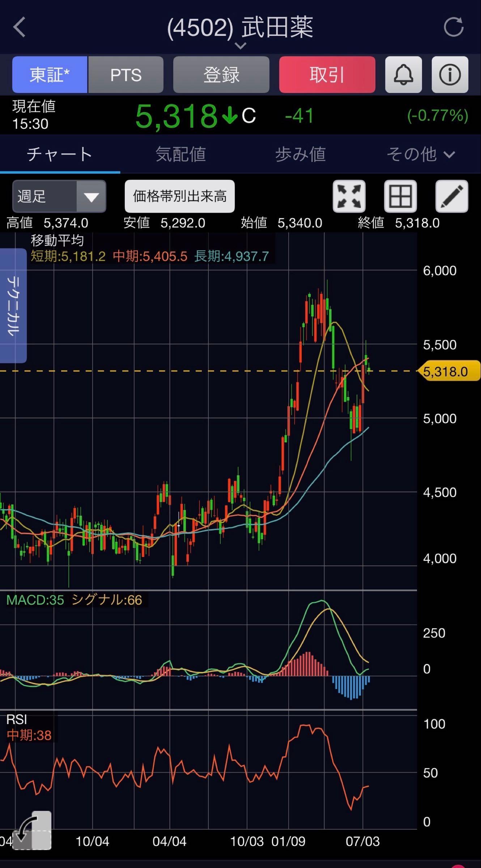Viewport: 481px width, 868px height.
Task: Open the 週足 timeframe dropdown
Action: coord(59,196)
